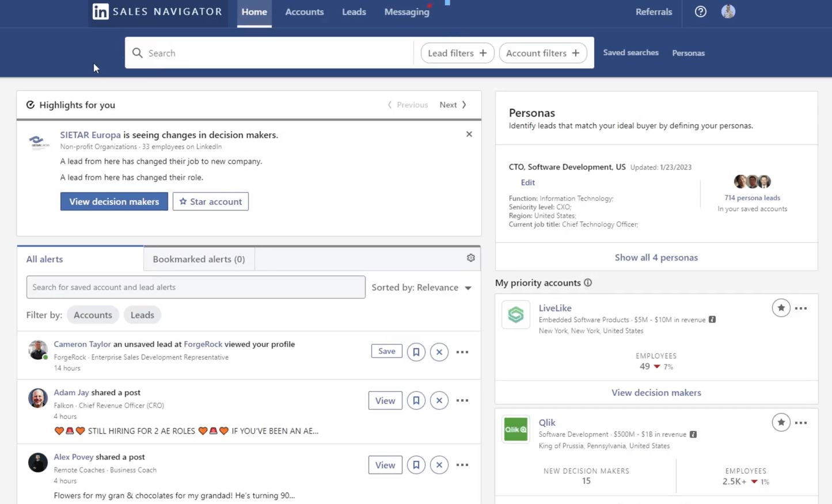
Task: Click the LiveLike company logo
Action: (x=516, y=315)
